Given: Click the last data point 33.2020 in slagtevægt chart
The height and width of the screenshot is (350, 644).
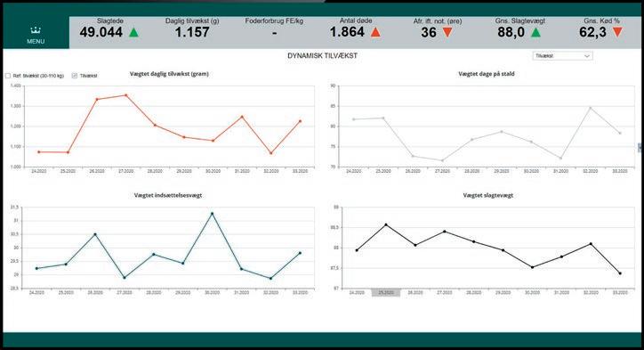Looking at the screenshot, I should [x=620, y=273].
